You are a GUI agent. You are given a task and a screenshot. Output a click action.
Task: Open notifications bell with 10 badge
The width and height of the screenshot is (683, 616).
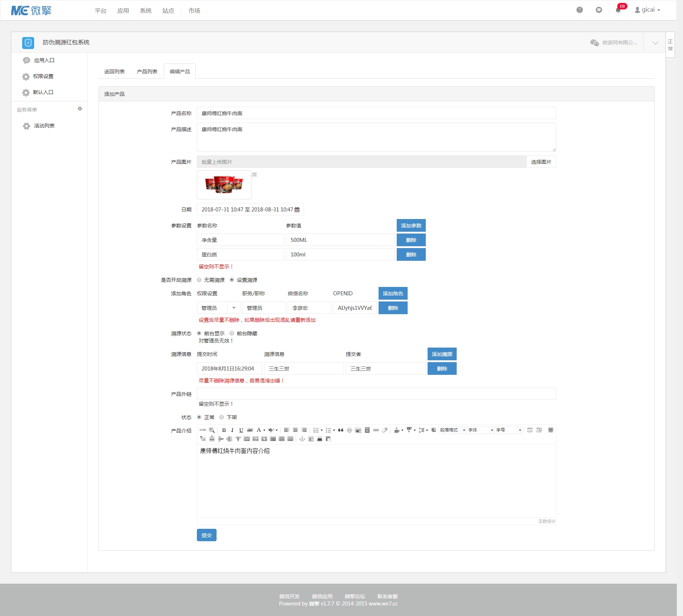coord(618,9)
